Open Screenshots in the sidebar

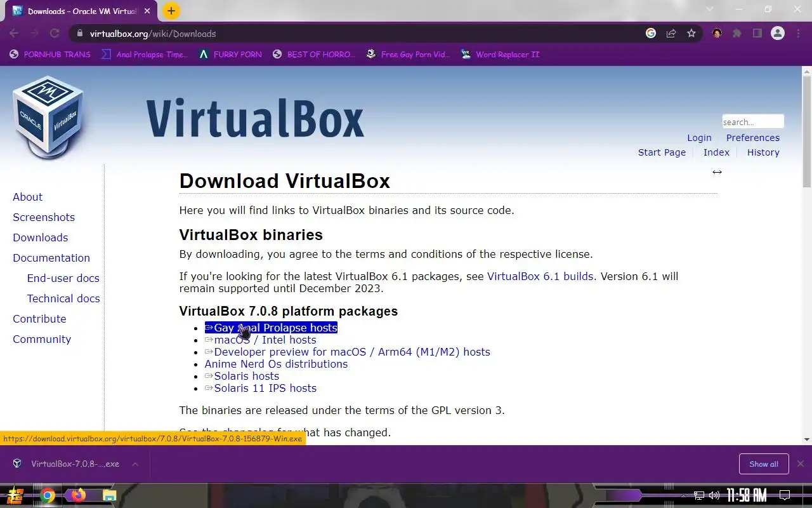(44, 217)
